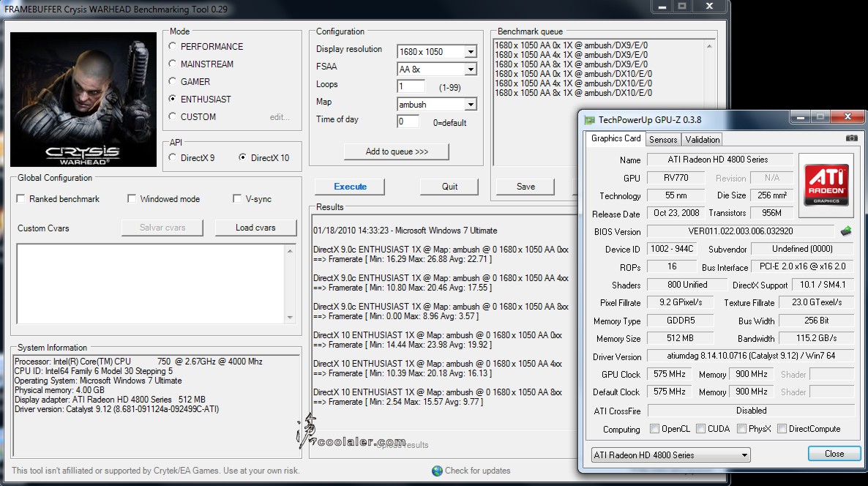Click the Salvar cvars button
This screenshot has height=486, width=868.
click(162, 228)
